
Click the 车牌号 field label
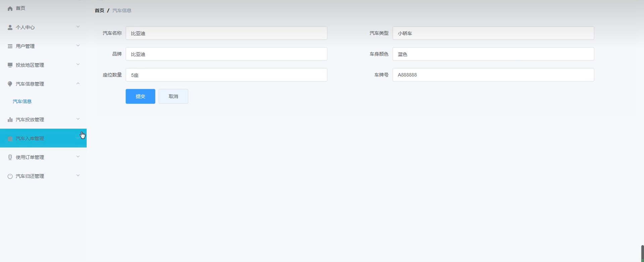click(381, 75)
